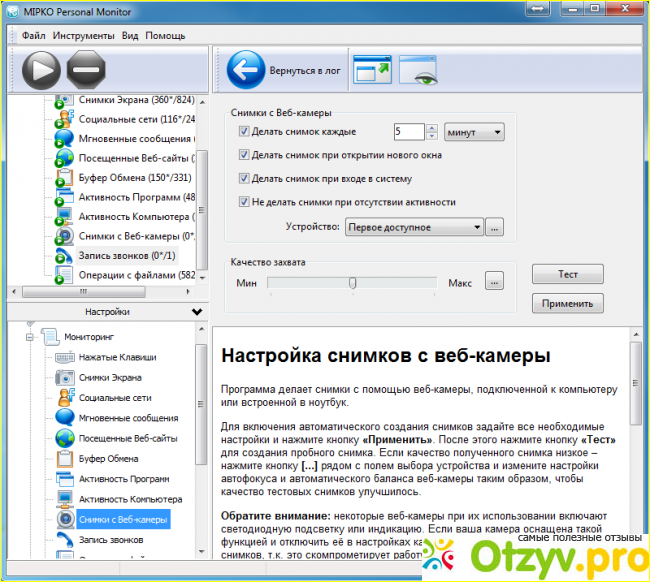Select 'Снимки Экрана (360*/824)' log entry
The image size is (650, 582).
coord(136,100)
